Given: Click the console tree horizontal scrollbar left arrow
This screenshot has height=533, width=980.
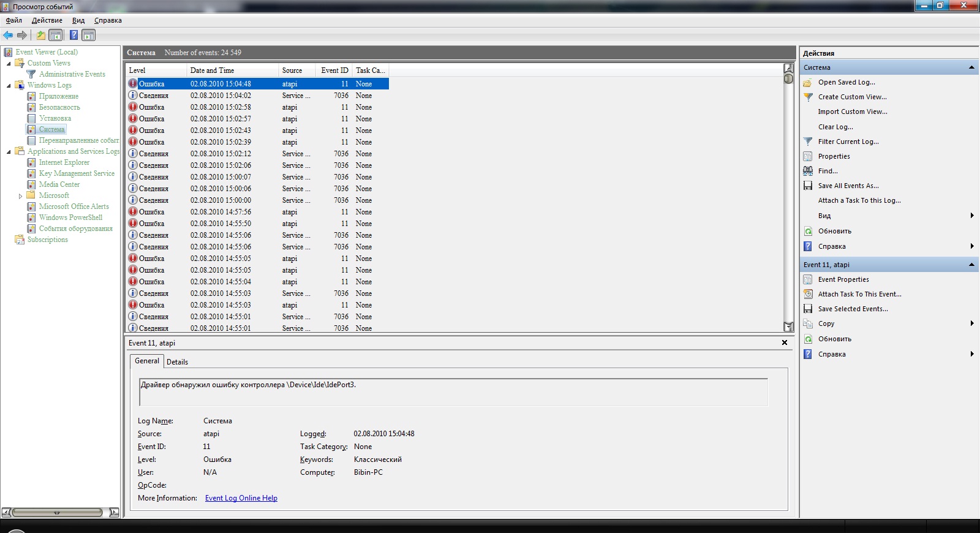Looking at the screenshot, I should pyautogui.click(x=7, y=512).
